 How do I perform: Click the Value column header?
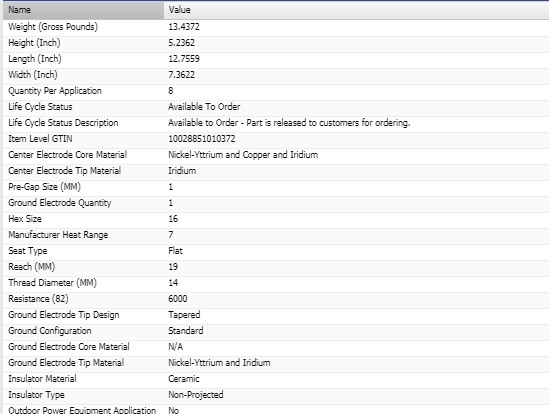coord(356,10)
